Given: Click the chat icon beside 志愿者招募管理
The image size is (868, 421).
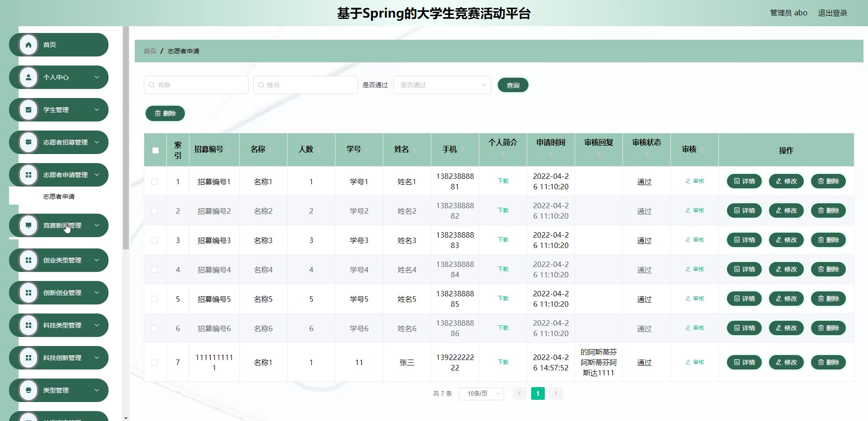Looking at the screenshot, I should pyautogui.click(x=28, y=142).
